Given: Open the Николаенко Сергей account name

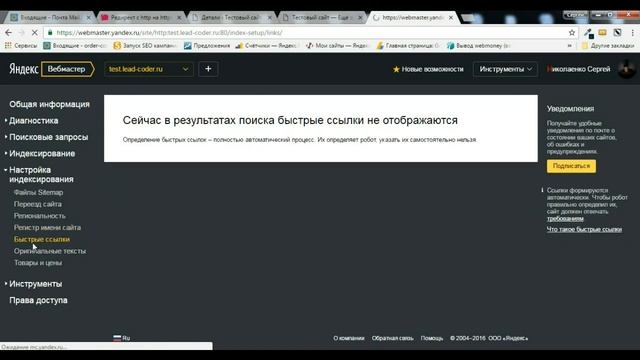Looking at the screenshot, I should click(x=579, y=69).
